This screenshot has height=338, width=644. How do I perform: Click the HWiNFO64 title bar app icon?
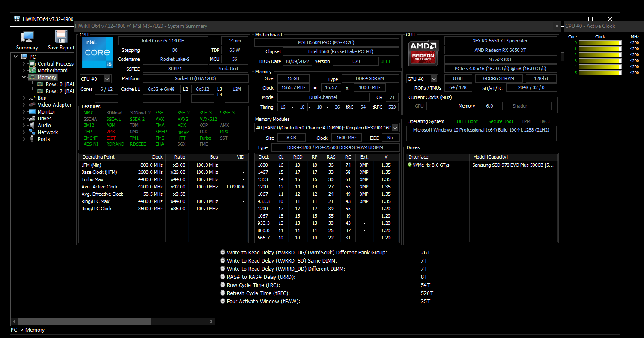(x=17, y=19)
